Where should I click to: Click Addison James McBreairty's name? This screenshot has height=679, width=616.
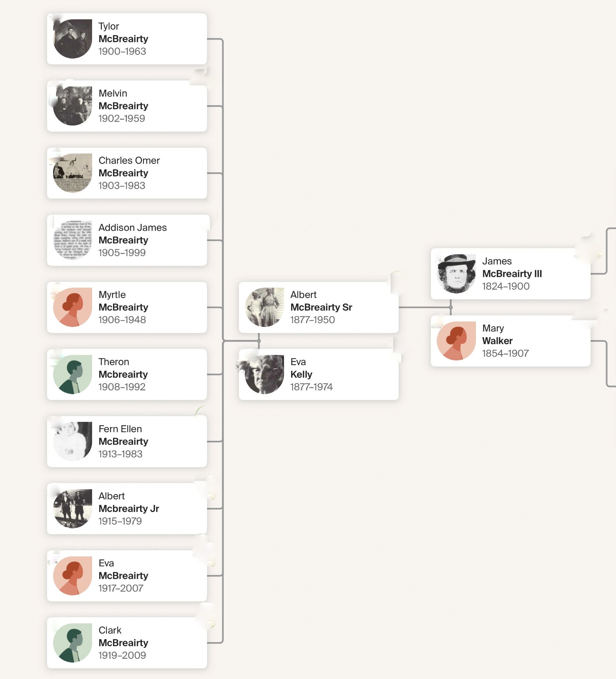point(132,234)
